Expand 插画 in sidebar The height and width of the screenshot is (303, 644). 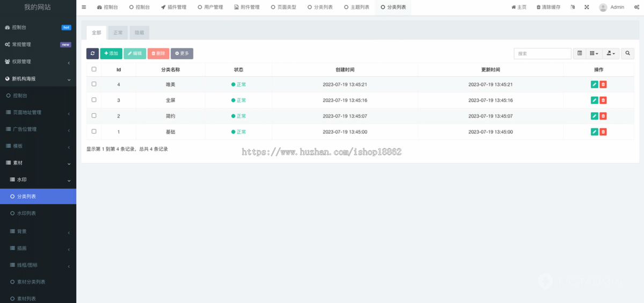click(x=38, y=248)
